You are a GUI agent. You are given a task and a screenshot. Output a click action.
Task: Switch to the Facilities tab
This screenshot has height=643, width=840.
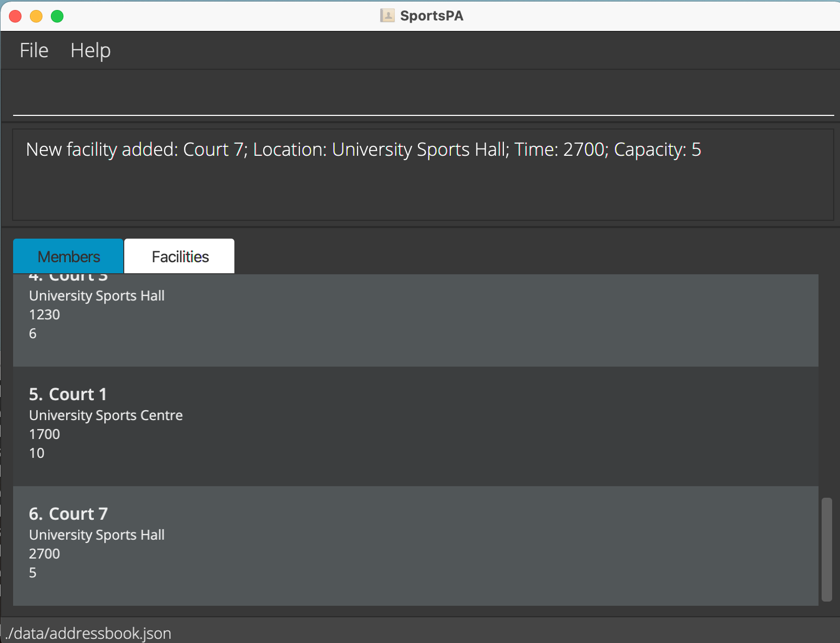pos(180,256)
